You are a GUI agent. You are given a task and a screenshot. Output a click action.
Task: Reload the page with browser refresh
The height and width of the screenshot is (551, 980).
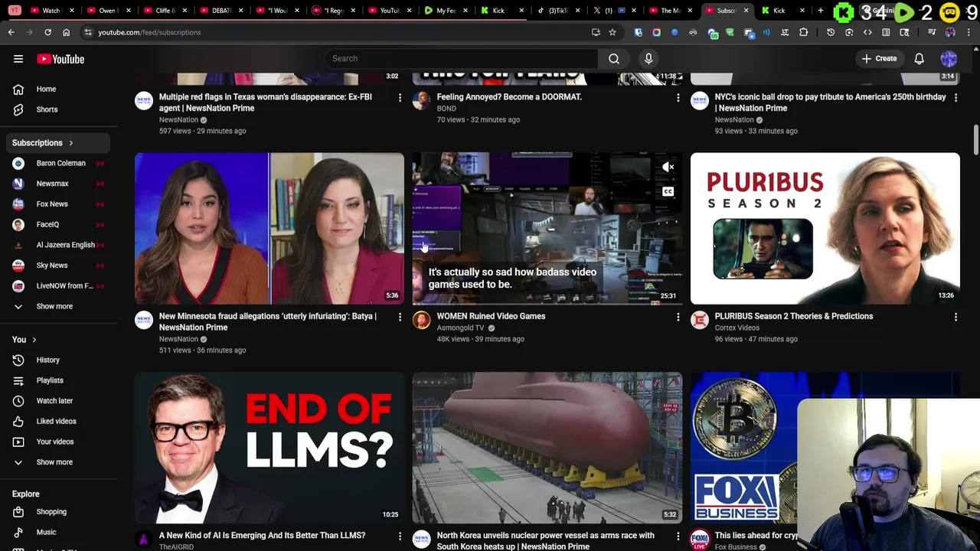pyautogui.click(x=47, y=32)
